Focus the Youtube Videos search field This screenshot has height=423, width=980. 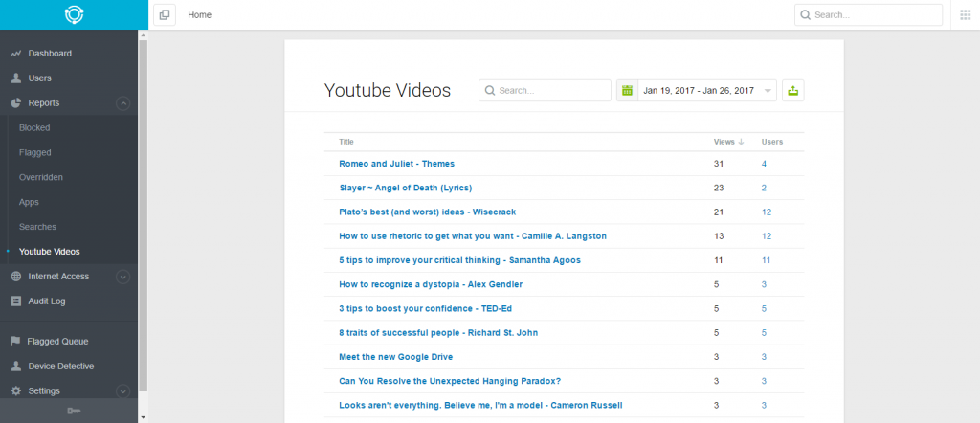click(545, 91)
